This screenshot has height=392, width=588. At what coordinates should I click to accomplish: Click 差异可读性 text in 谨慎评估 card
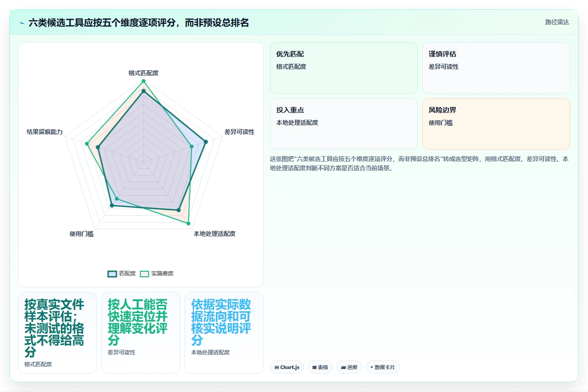coord(444,67)
